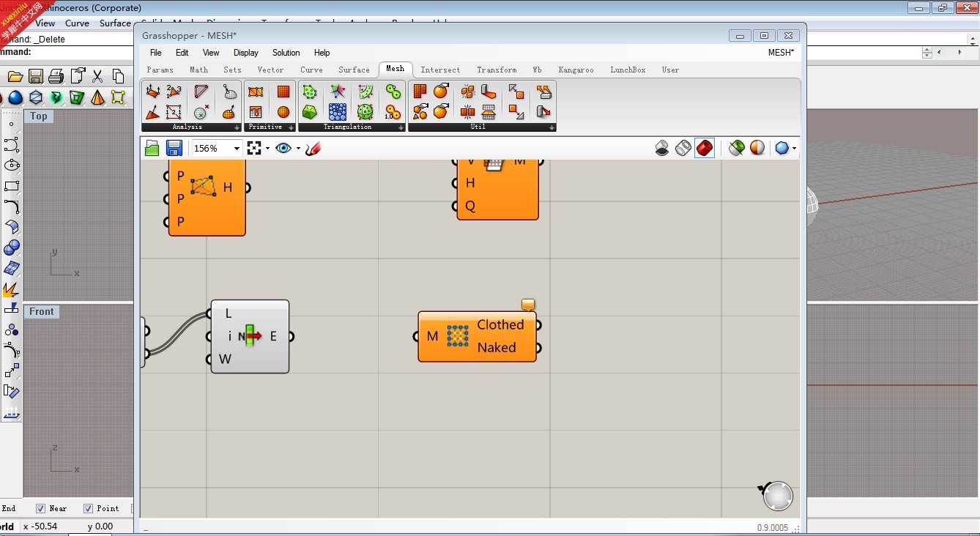This screenshot has width=980, height=536.
Task: Switch to wireframe preview mode icon
Action: pyautogui.click(x=683, y=149)
